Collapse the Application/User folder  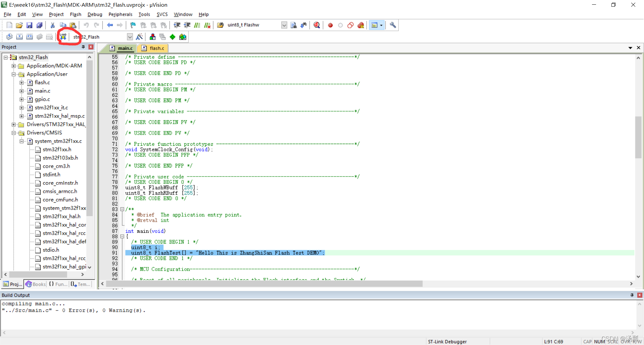[x=14, y=74]
